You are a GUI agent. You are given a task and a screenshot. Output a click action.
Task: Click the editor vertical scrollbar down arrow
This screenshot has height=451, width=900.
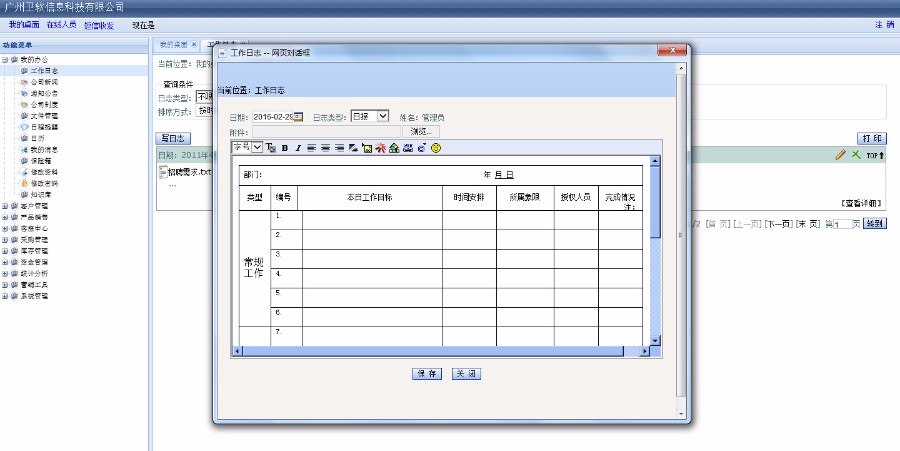(655, 341)
